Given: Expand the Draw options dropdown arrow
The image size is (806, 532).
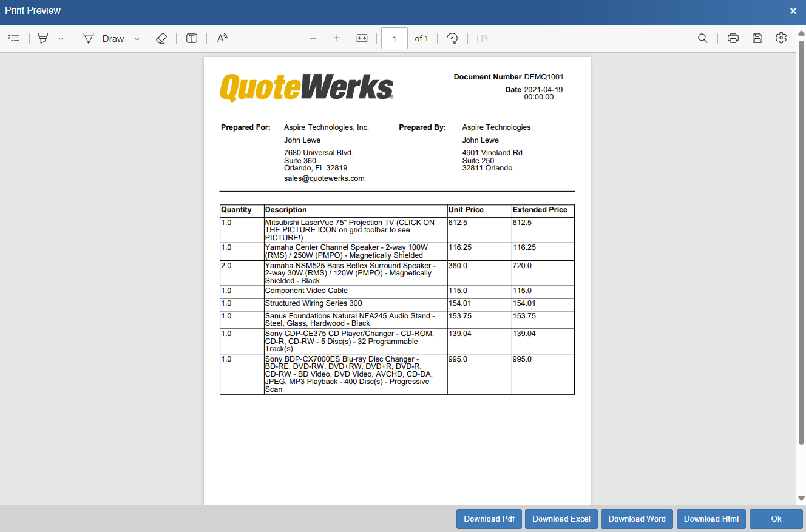Looking at the screenshot, I should pos(137,39).
